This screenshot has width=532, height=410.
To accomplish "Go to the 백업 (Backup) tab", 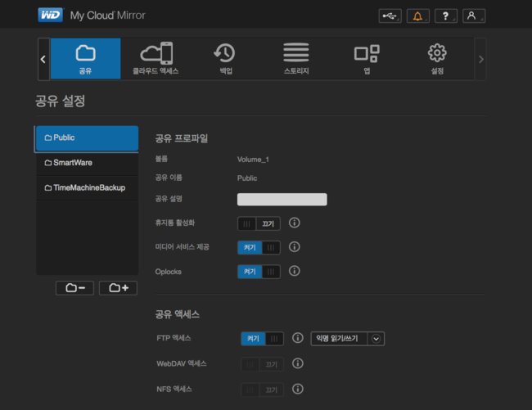I will pos(226,59).
